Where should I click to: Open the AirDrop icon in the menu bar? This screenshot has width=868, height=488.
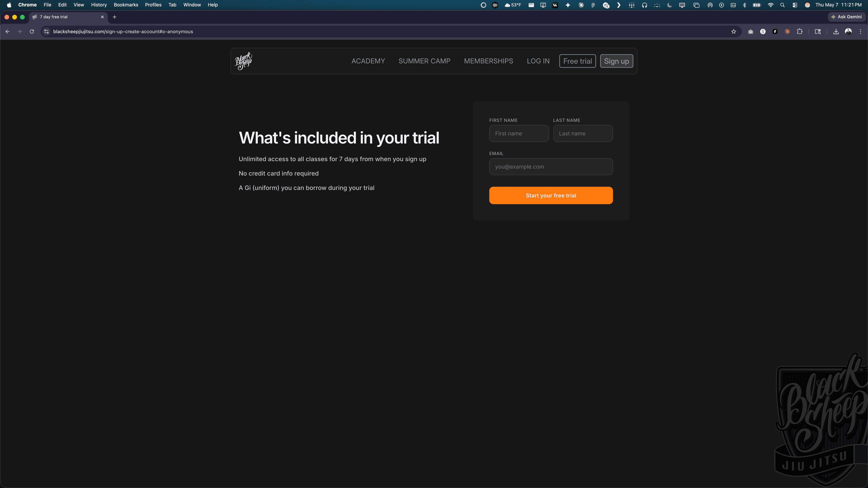click(x=710, y=5)
